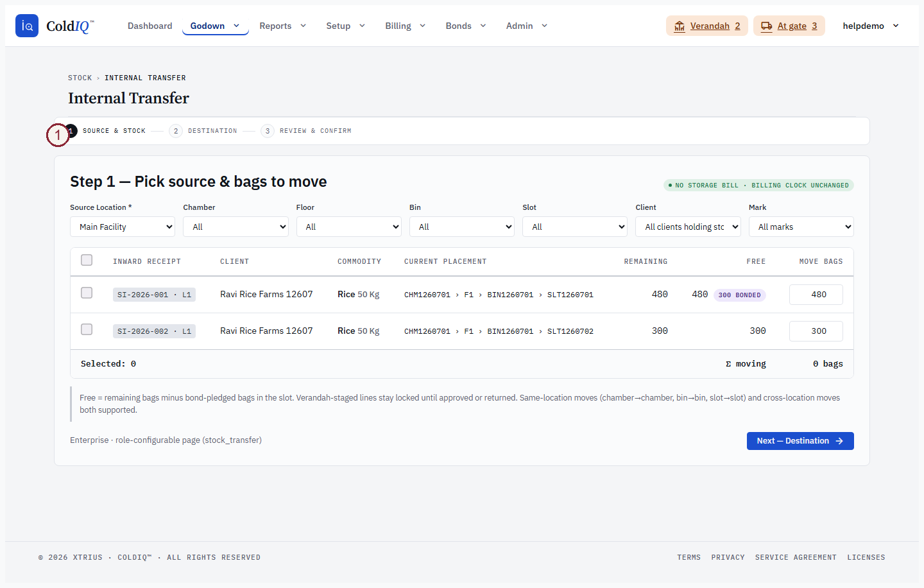Click the step 2 Destination circle
This screenshot has width=924, height=588.
176,131
